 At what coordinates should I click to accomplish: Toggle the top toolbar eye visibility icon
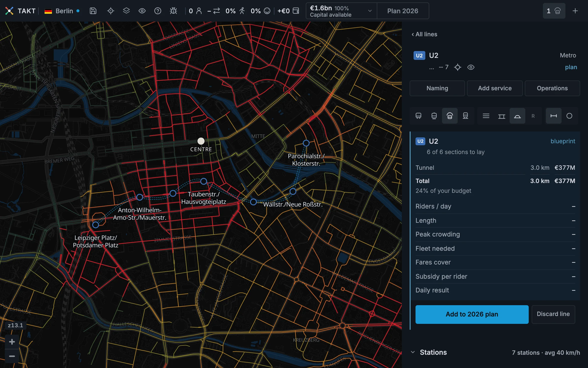point(142,11)
